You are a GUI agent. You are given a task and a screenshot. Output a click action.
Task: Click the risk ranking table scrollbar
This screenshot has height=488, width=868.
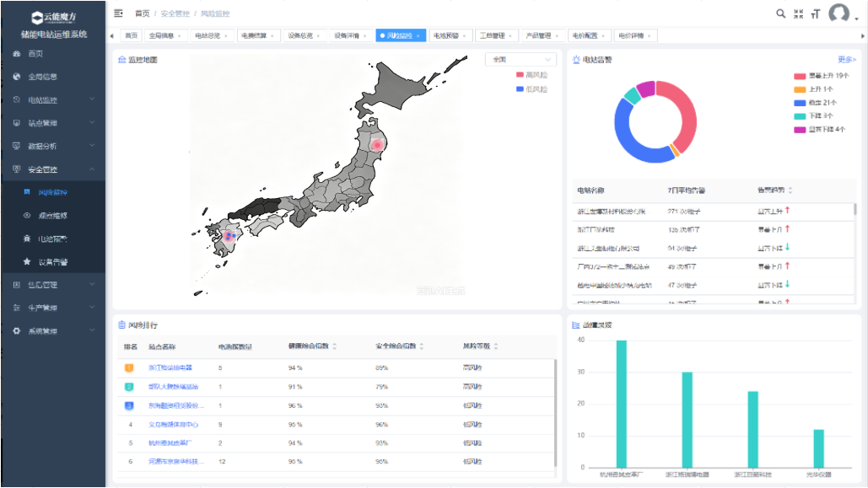tap(555, 413)
